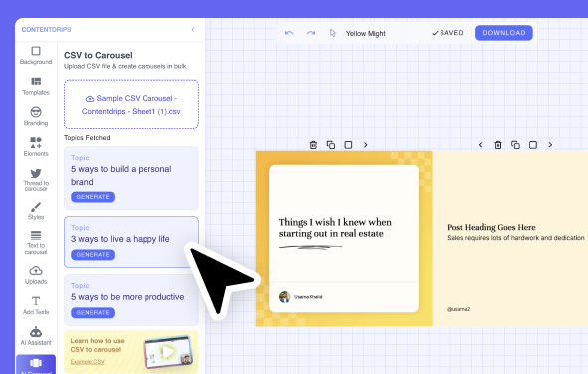
Task: Play the CSV to carousel tutorial video
Action: 168,352
